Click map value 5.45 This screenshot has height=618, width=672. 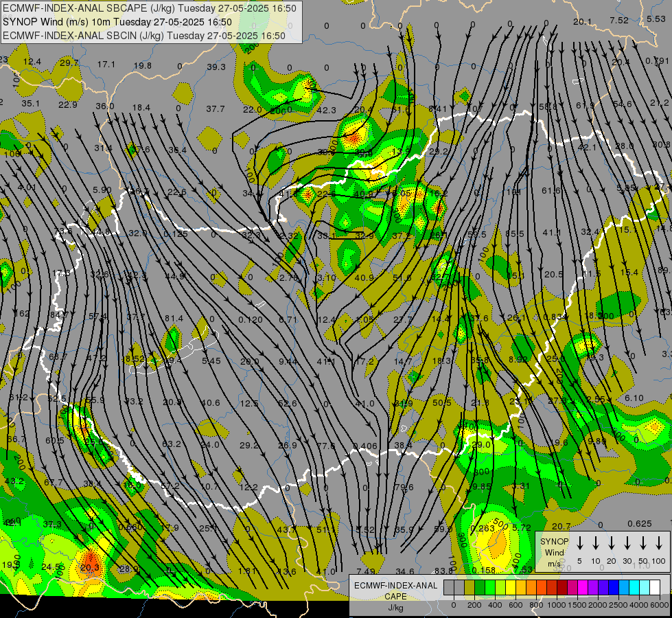pyautogui.click(x=211, y=361)
